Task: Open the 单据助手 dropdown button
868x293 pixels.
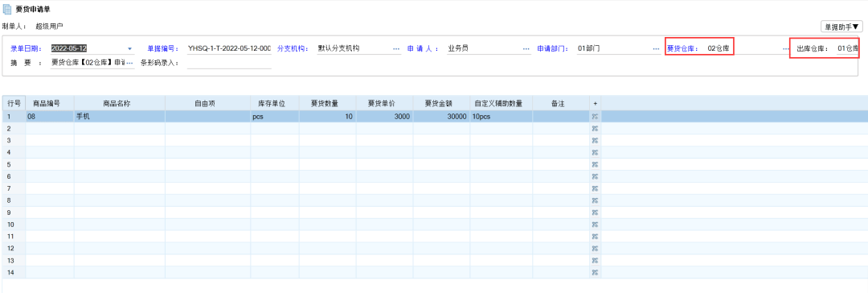Action: click(x=841, y=26)
